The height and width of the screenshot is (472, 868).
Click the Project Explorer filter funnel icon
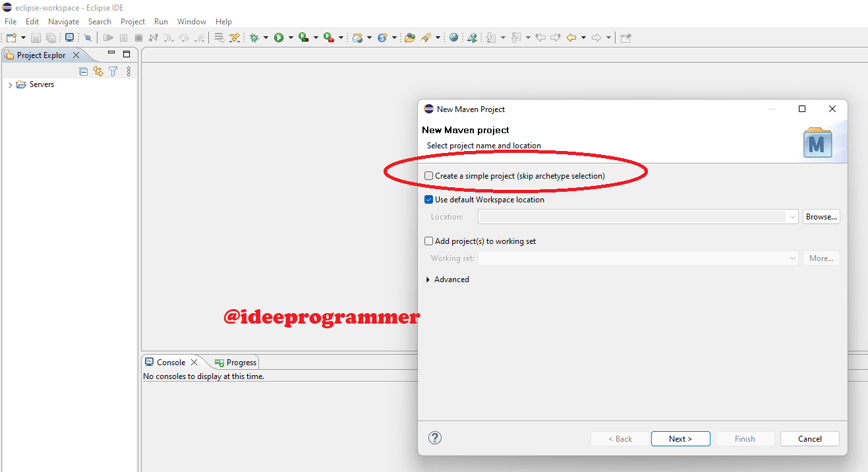coord(113,71)
